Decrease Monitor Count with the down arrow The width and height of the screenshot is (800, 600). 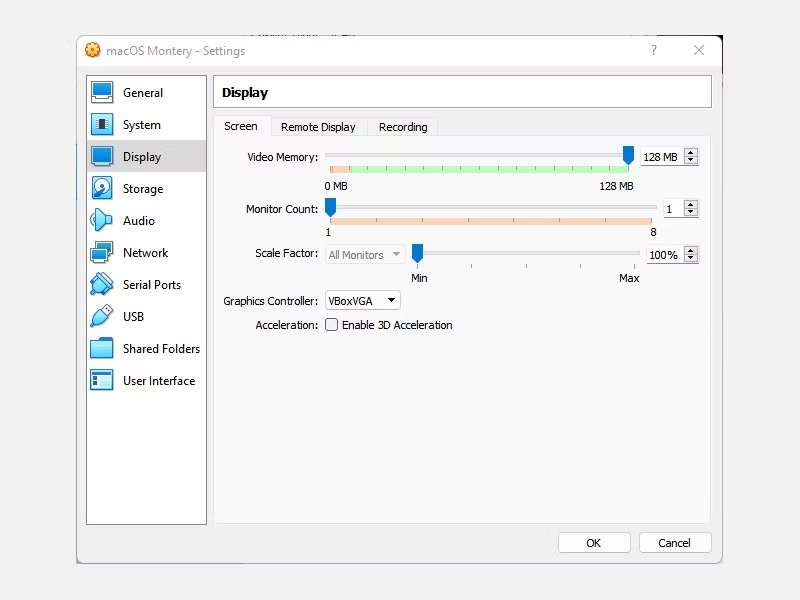(x=691, y=212)
